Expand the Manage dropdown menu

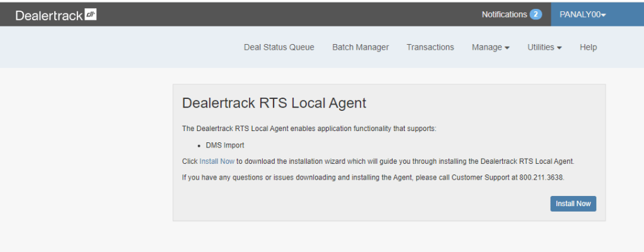pyautogui.click(x=490, y=47)
